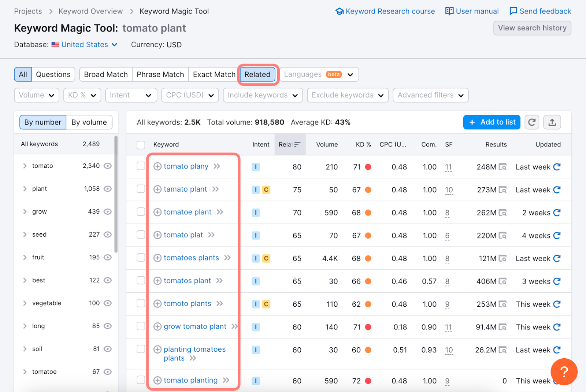Refresh the tomato plany row metrics
Viewport: 586px width, 392px height.
(x=557, y=167)
